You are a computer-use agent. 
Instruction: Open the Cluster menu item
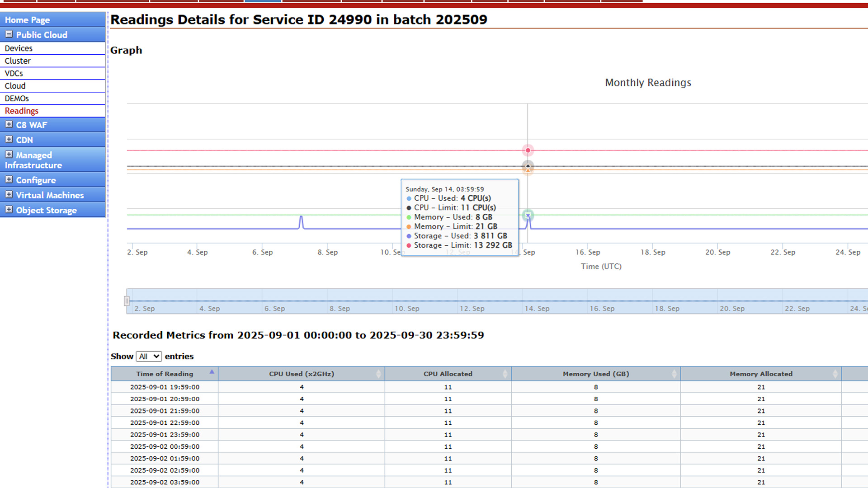(x=18, y=61)
